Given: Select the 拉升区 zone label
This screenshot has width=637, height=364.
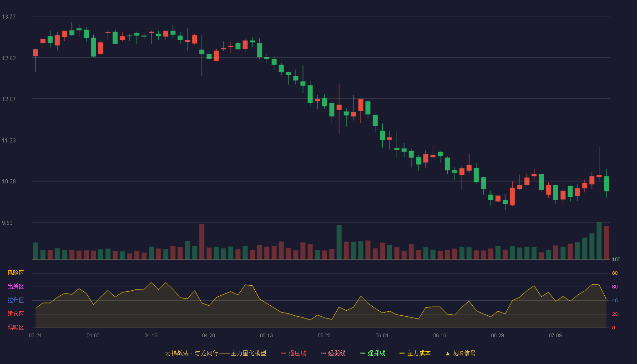Looking at the screenshot, I should tap(15, 300).
